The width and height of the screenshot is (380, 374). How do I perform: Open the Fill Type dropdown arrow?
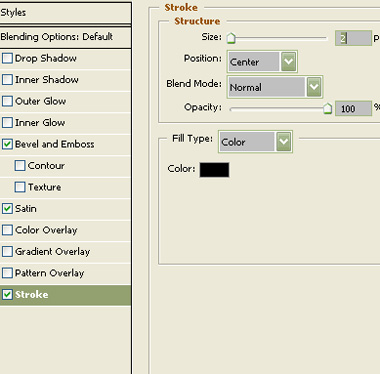click(x=284, y=142)
